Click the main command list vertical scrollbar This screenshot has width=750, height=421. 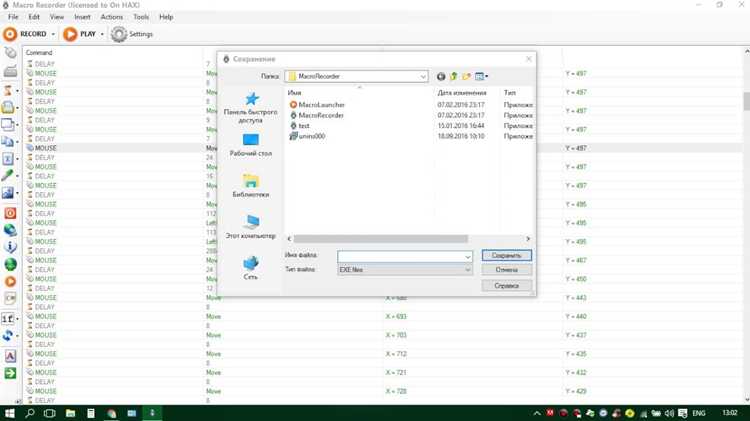747,101
